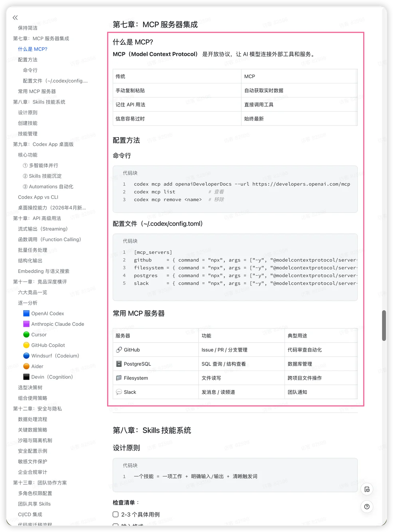This screenshot has height=532, width=393.
Task: Jump to 第九章：Codex App 桌面版
Action: coord(43,144)
